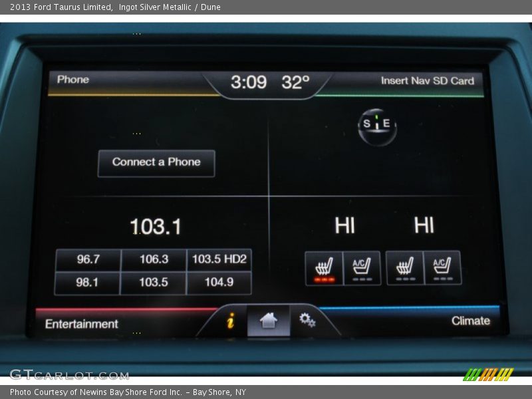
Task: Tap the S/E seat control icon
Action: (377, 124)
